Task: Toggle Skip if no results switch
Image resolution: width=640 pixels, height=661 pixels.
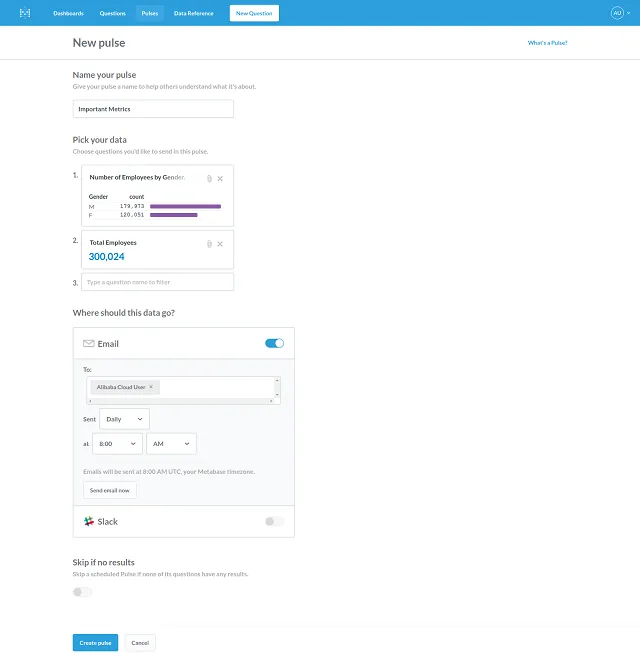Action: tap(82, 592)
